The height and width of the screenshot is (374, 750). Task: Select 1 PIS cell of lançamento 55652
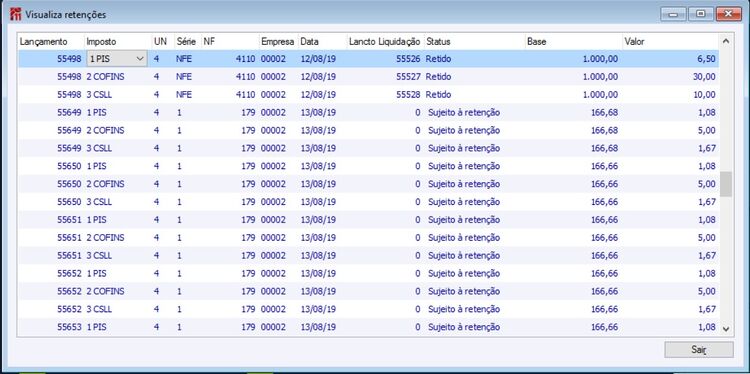[x=96, y=273]
